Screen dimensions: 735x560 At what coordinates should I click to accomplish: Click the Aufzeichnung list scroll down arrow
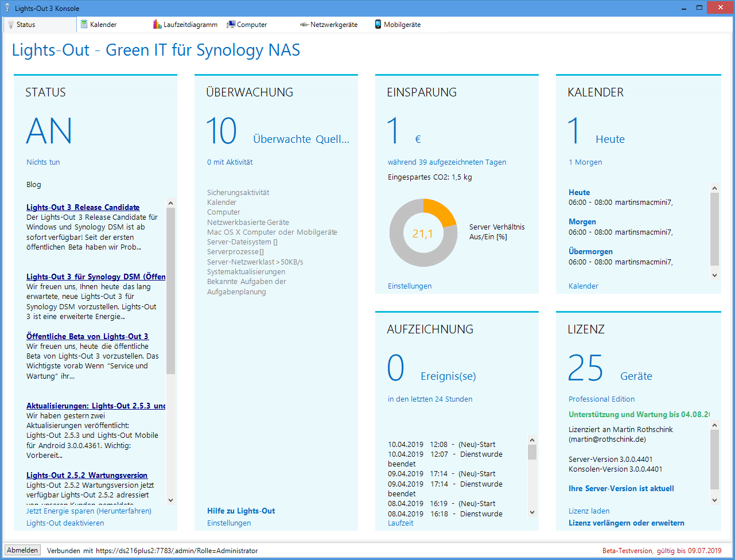click(x=532, y=512)
